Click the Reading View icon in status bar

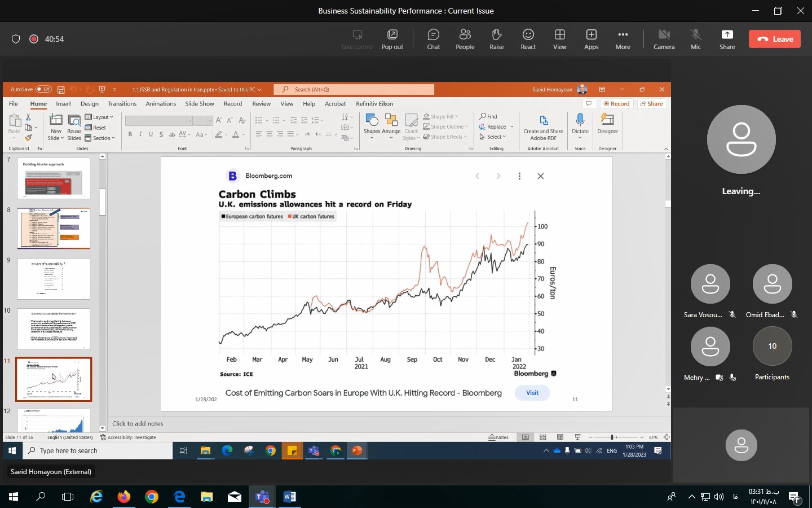pyautogui.click(x=560, y=437)
